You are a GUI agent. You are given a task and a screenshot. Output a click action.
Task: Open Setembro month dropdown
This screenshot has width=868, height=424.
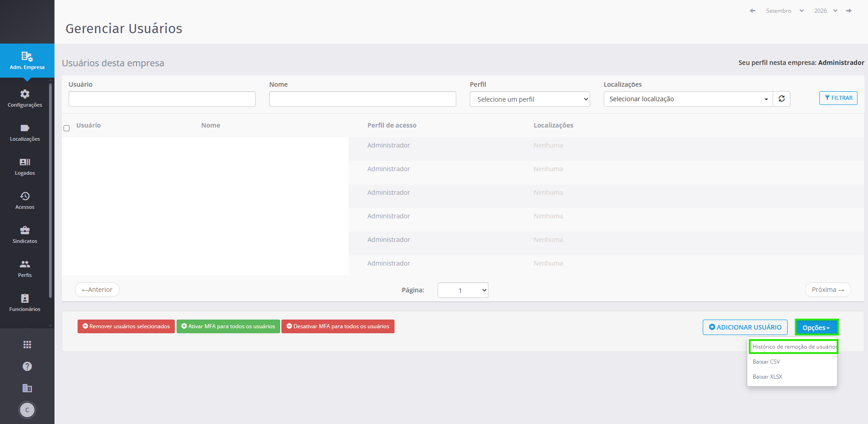(x=785, y=11)
